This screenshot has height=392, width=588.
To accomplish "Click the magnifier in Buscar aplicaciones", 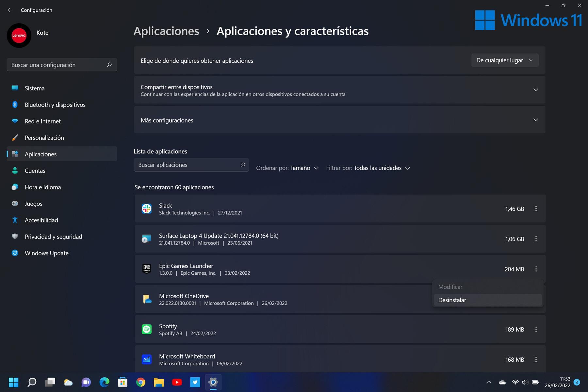I will tap(243, 165).
